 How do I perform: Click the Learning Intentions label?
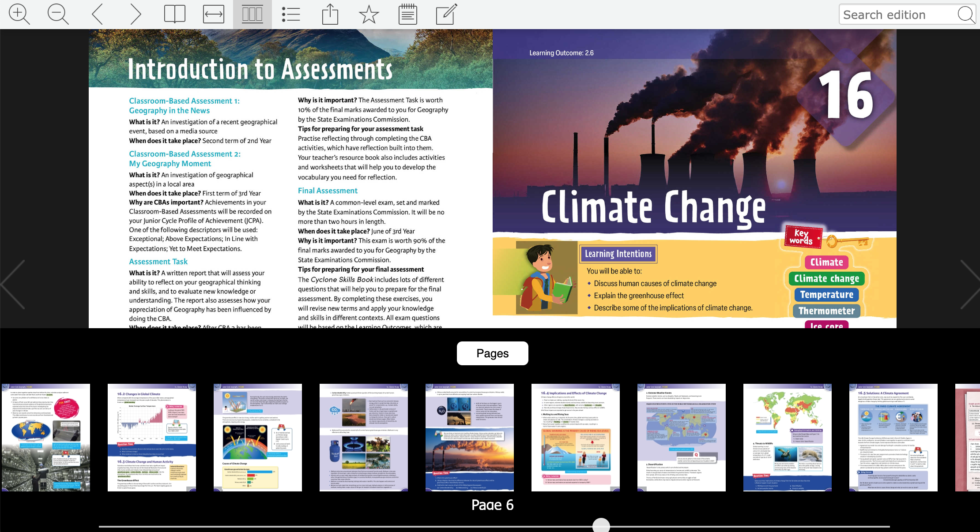618,254
